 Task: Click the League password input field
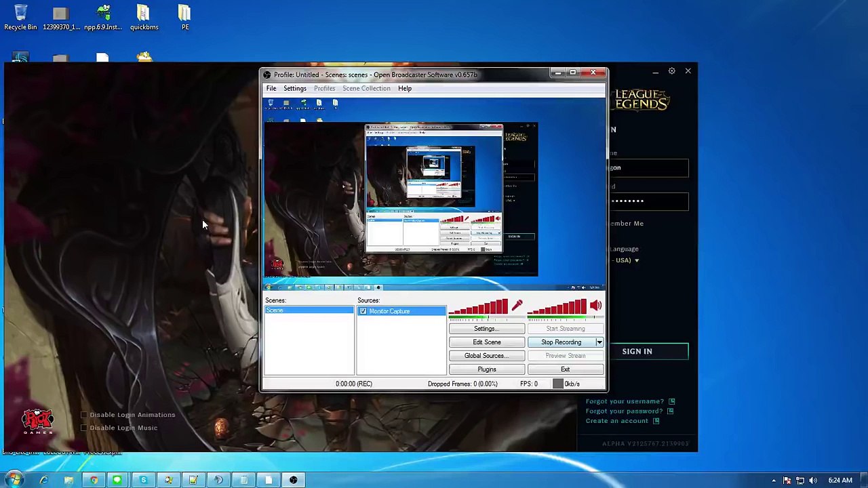tap(648, 201)
